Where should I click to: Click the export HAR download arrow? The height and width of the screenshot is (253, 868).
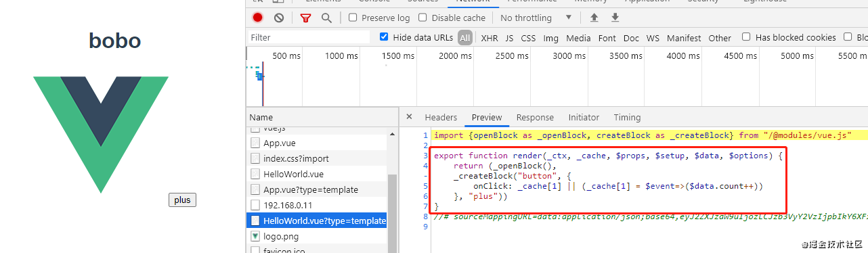[x=615, y=18]
